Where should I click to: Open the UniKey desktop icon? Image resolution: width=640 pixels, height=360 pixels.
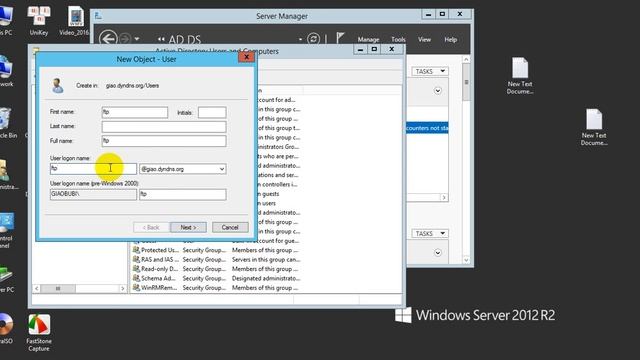click(x=39, y=20)
